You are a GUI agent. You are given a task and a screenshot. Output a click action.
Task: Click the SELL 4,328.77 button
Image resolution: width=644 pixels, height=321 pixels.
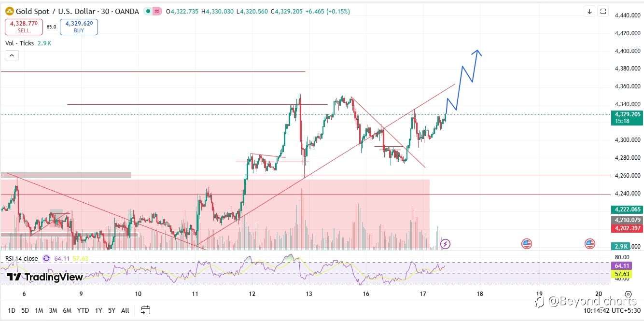click(24, 27)
